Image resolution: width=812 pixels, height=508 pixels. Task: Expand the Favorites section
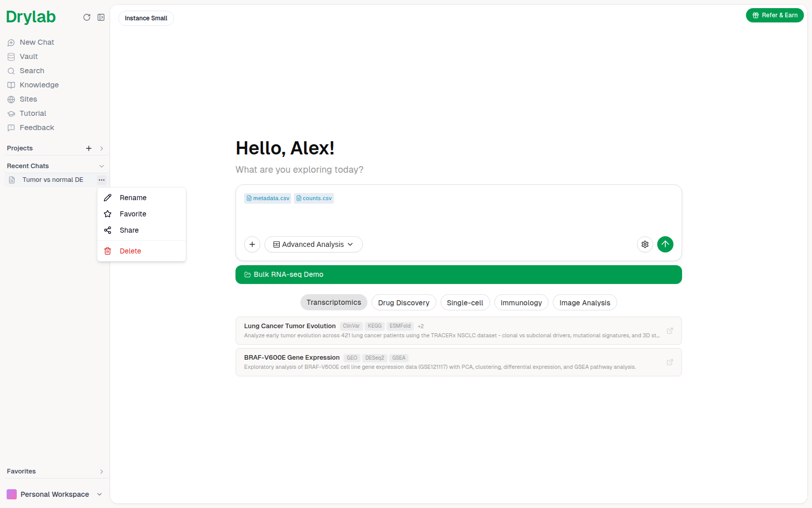pos(101,471)
